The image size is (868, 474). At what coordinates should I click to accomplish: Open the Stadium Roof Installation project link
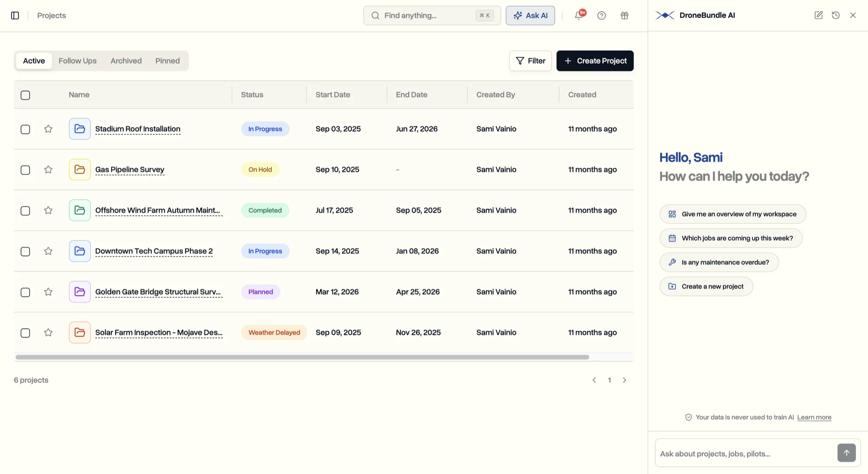pos(138,129)
